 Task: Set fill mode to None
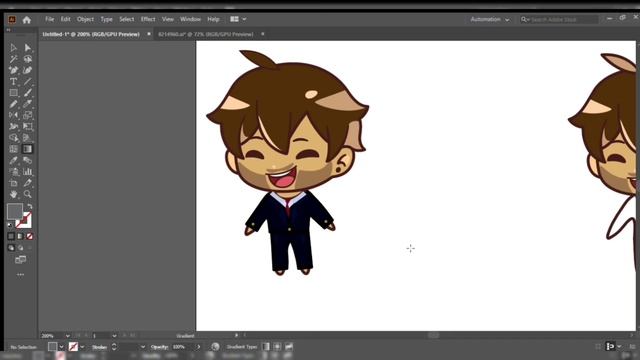click(x=29, y=236)
